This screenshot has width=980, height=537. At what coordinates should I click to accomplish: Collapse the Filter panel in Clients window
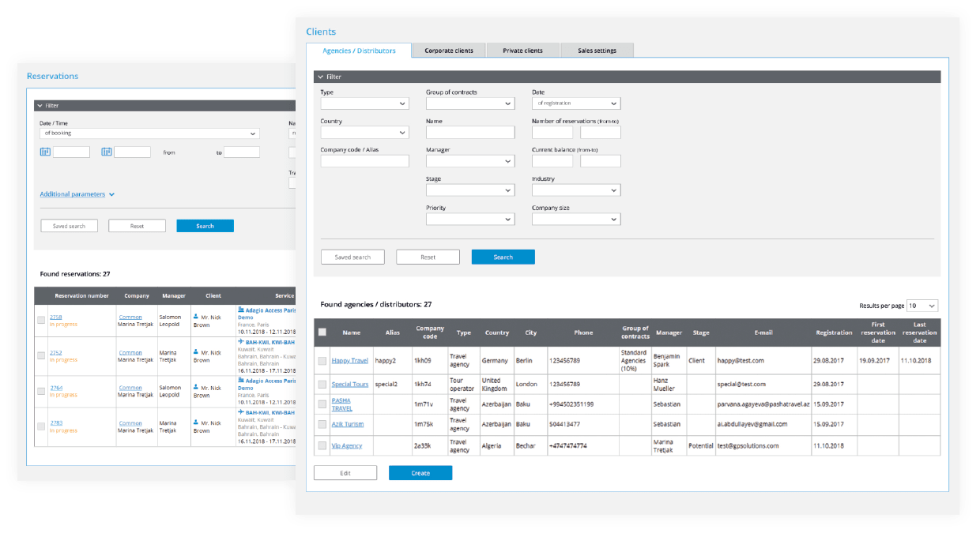[320, 77]
